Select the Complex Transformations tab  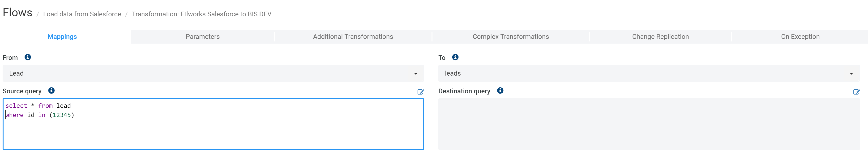click(x=510, y=36)
